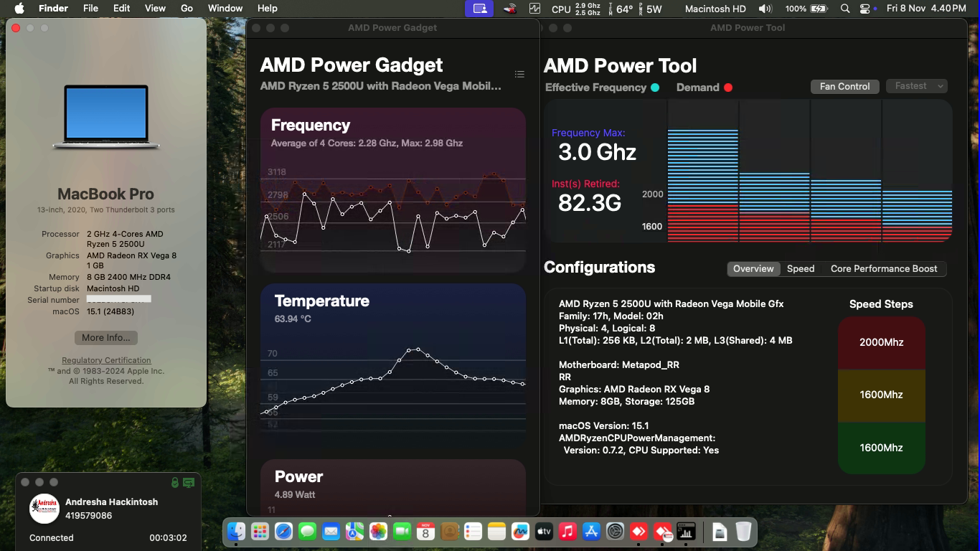Open App Store from the Dock

591,532
